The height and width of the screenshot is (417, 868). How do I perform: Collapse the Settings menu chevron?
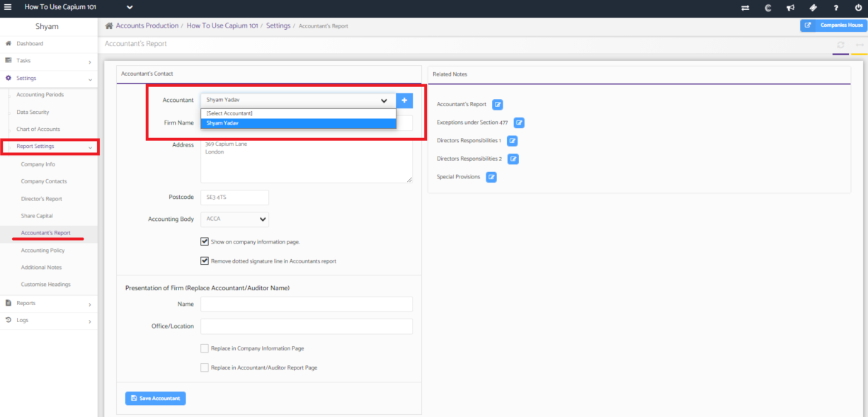(90, 79)
